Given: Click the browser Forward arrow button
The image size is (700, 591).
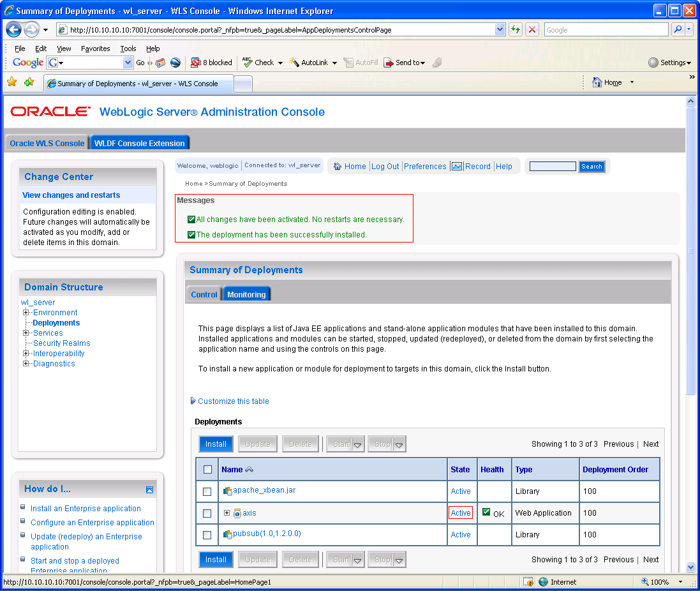Looking at the screenshot, I should tap(31, 30).
